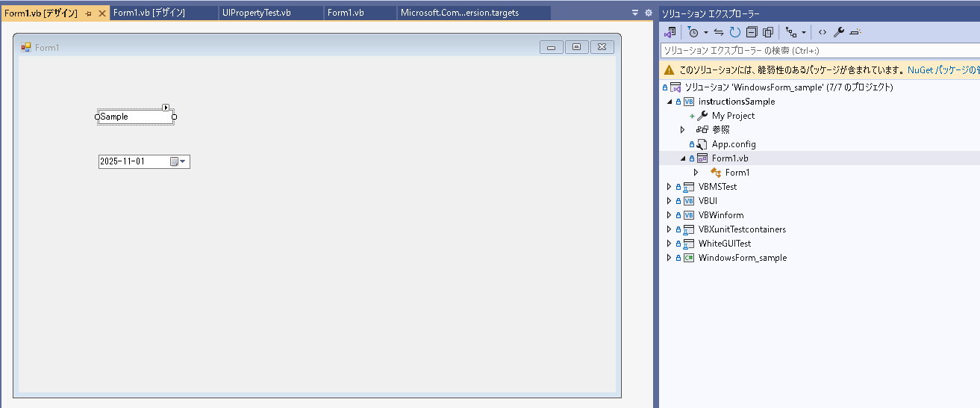Toggle Preview Selected Items icon
Viewport: 980px width, 408px height.
(x=855, y=32)
